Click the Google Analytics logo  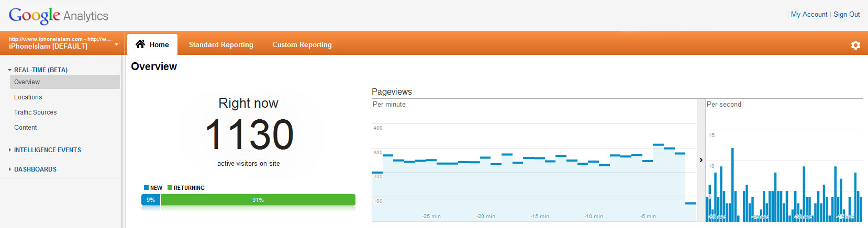pos(58,16)
